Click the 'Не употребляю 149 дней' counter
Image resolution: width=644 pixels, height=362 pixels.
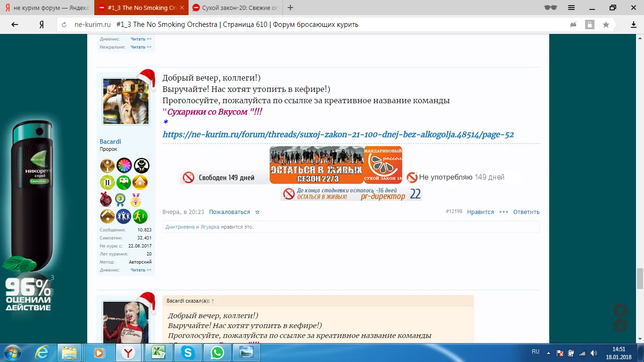(455, 177)
